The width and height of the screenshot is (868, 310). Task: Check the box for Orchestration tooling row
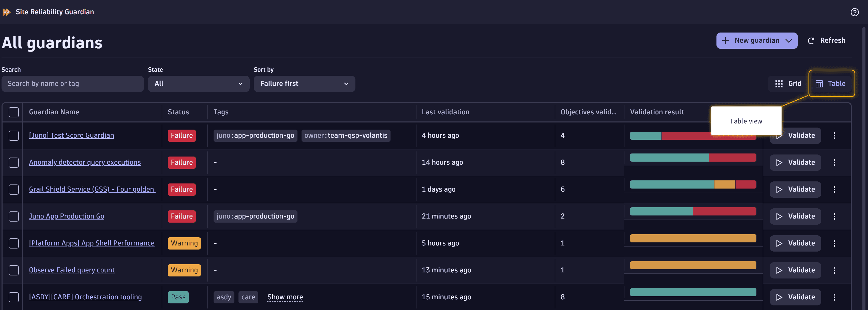[13, 297]
